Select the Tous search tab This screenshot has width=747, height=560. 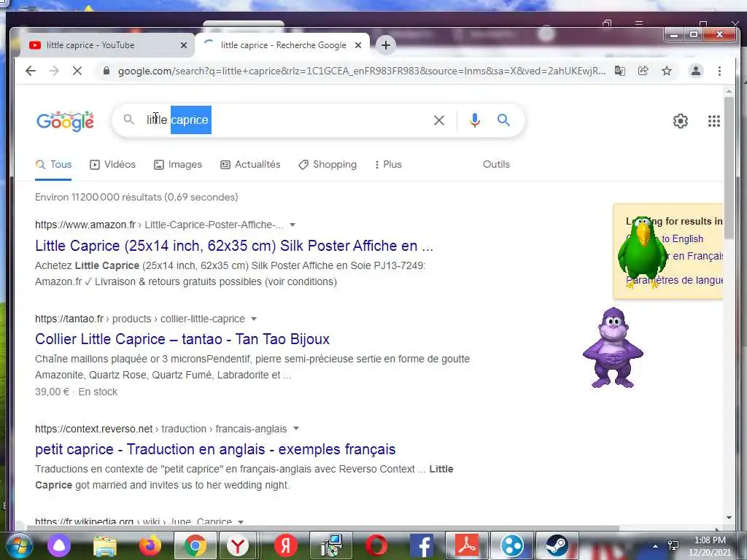point(54,164)
